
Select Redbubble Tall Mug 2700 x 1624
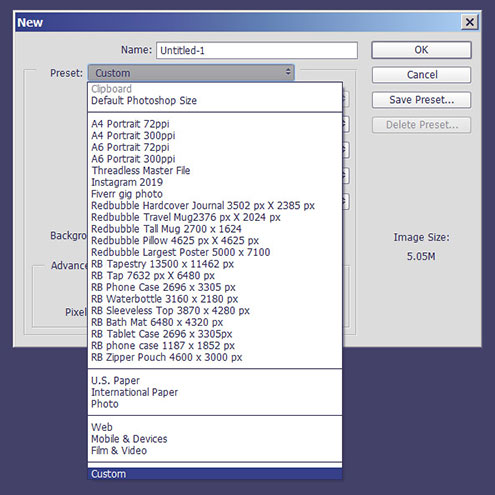tap(215, 229)
